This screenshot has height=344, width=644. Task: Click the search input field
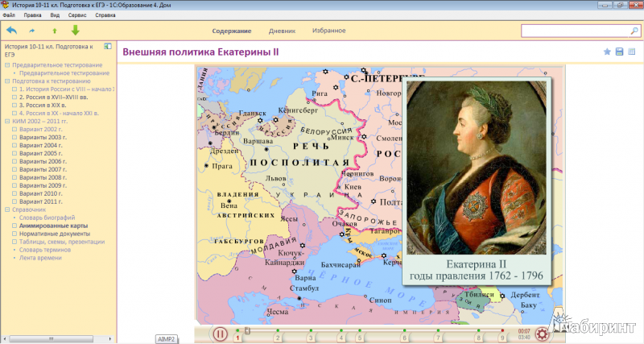pyautogui.click(x=576, y=31)
